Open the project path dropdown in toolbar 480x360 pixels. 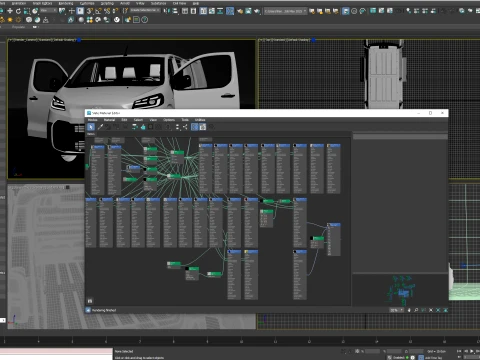[285, 11]
